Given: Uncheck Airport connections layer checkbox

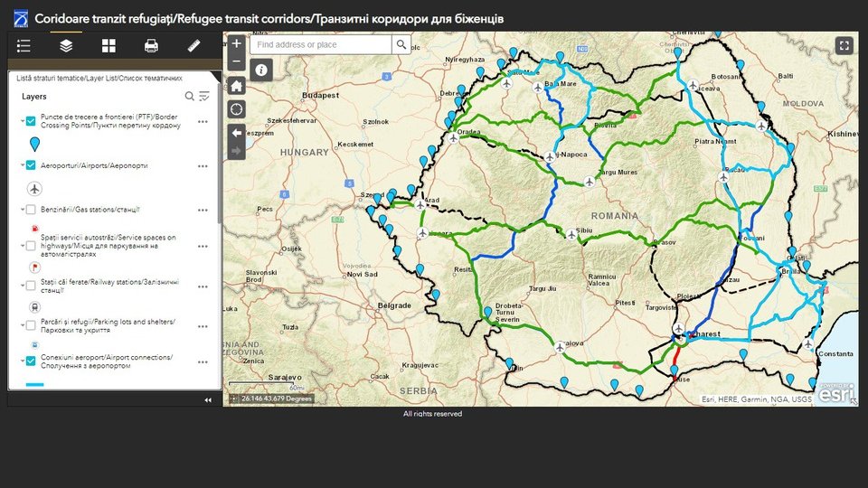Looking at the screenshot, I should tap(31, 361).
